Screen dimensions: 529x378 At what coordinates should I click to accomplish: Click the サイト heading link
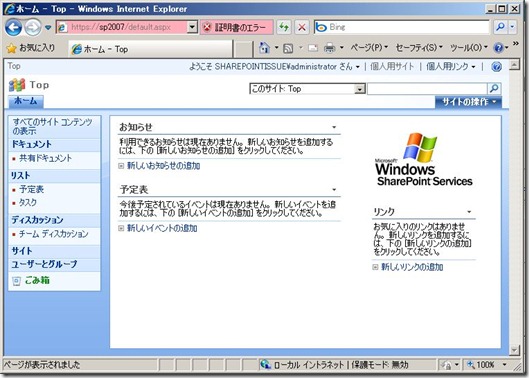pos(22,251)
